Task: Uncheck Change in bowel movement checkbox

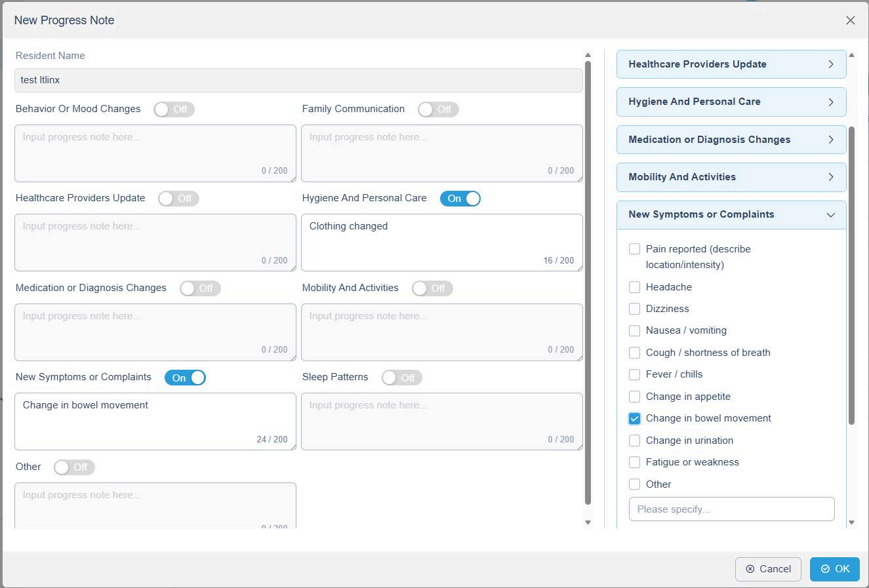Action: tap(634, 418)
